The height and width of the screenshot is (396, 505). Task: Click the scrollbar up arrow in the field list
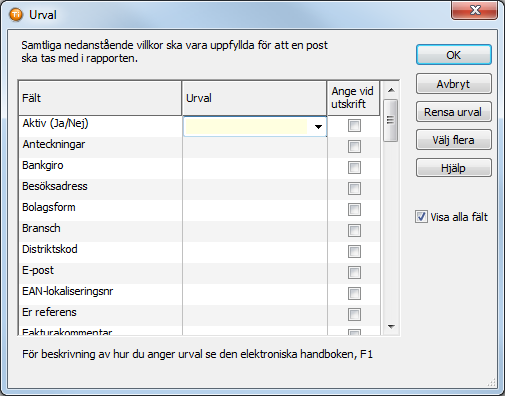[391, 90]
